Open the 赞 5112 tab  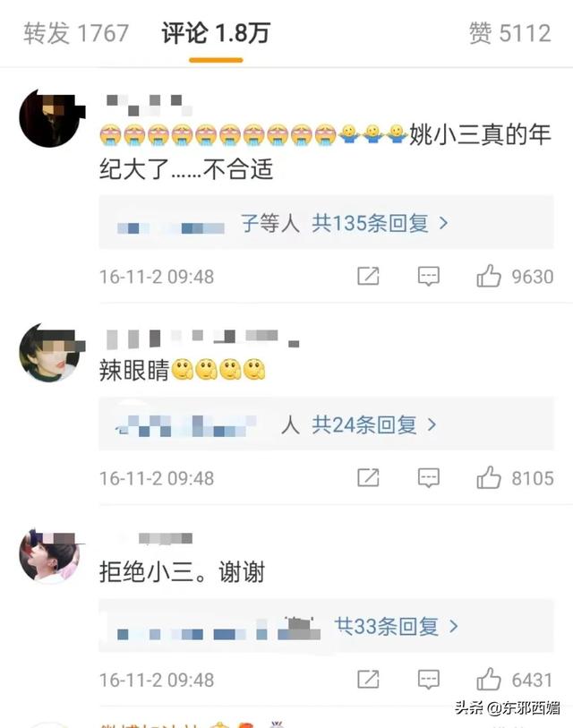click(x=509, y=33)
